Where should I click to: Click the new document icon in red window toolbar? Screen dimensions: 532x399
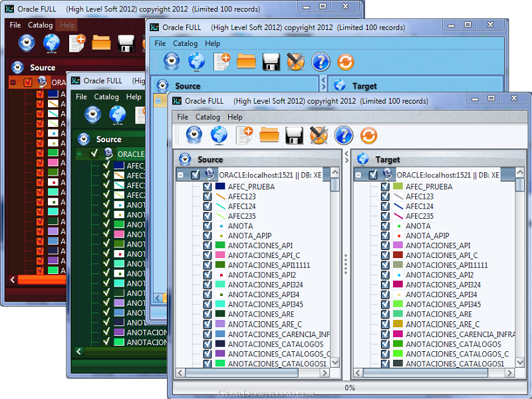[x=77, y=43]
